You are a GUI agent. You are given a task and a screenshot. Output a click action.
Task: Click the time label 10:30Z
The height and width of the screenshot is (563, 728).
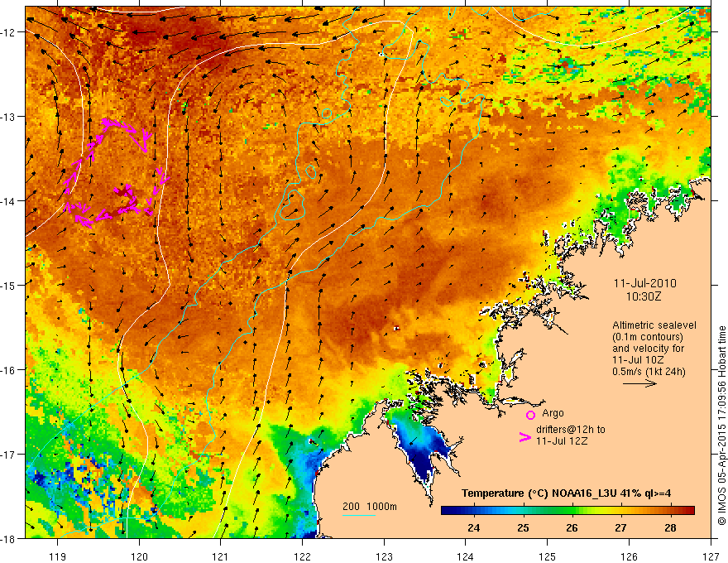pos(643,296)
